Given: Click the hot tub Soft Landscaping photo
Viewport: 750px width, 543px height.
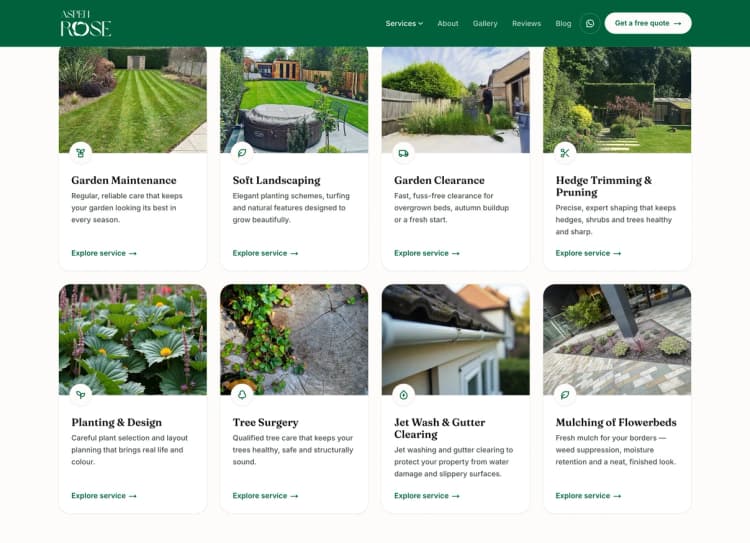Looking at the screenshot, I should pos(294,100).
